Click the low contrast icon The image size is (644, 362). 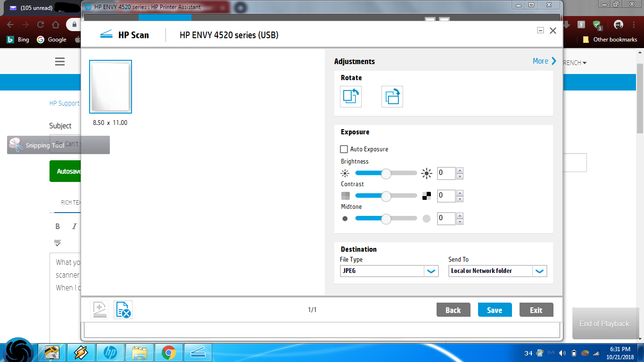point(346,196)
